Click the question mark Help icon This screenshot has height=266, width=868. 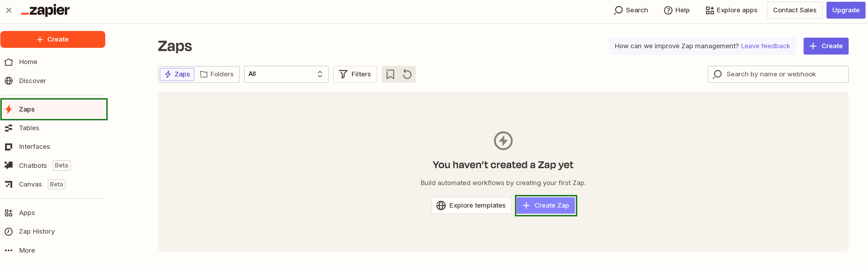[x=668, y=10]
